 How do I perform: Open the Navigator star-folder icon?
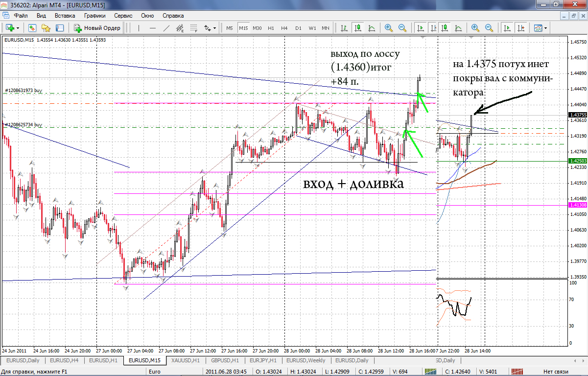(x=46, y=28)
